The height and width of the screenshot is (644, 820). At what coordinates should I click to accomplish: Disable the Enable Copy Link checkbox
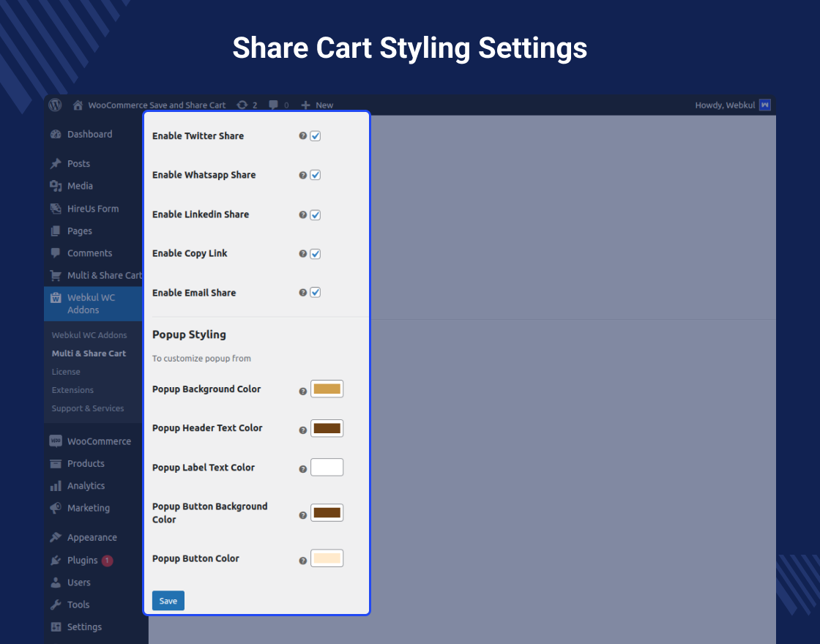point(316,254)
